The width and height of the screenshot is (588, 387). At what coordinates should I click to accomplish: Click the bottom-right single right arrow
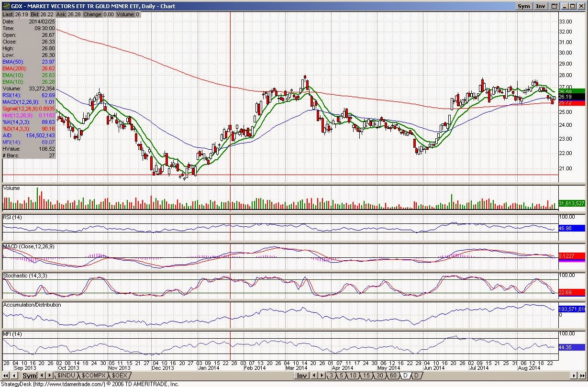click(x=573, y=376)
